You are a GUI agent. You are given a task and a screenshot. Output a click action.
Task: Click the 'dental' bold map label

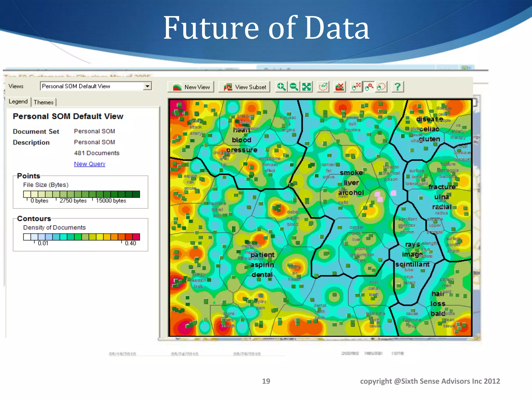pos(262,275)
